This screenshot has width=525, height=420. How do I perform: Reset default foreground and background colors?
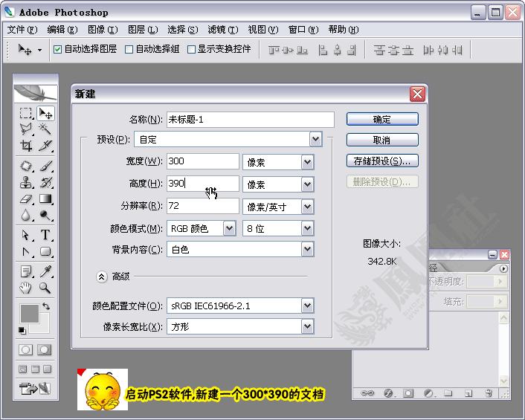pyautogui.click(x=22, y=331)
